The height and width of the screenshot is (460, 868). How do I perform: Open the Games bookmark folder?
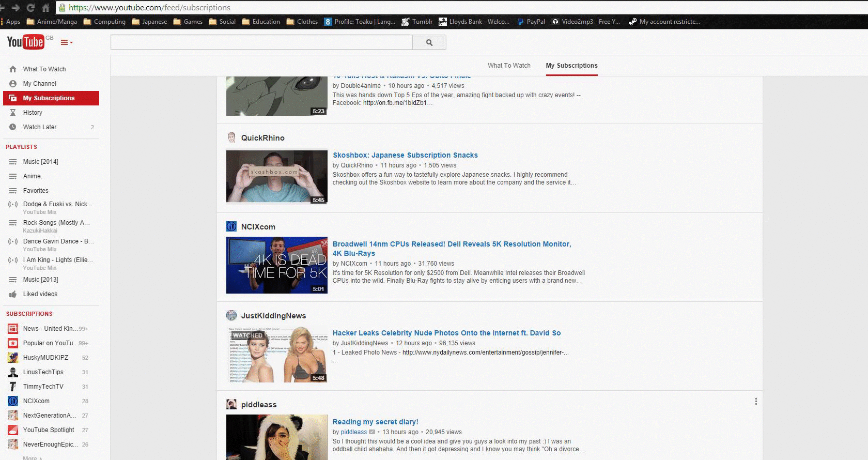click(x=188, y=22)
